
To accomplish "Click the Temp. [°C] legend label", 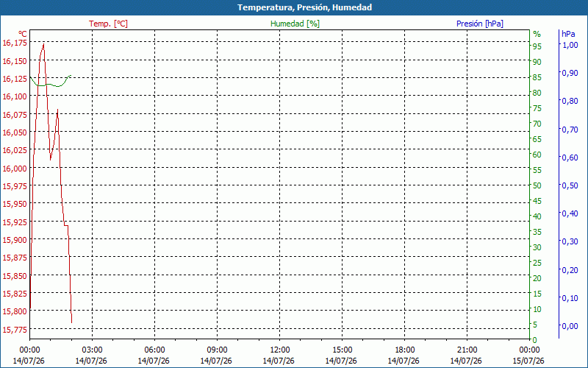I will pos(108,24).
